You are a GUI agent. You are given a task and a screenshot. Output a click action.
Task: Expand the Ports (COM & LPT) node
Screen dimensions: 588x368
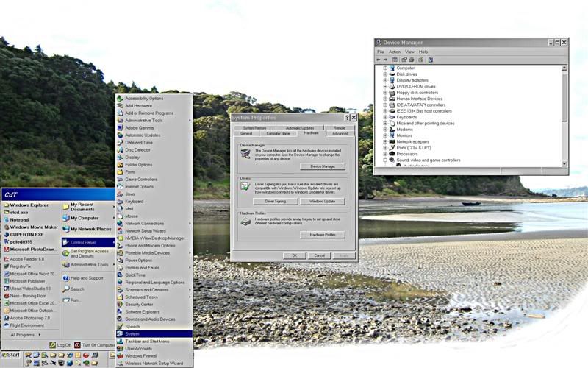tap(385, 148)
